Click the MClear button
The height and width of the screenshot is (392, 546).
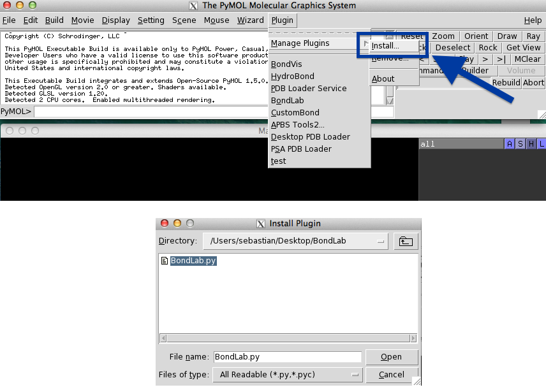[x=528, y=59]
